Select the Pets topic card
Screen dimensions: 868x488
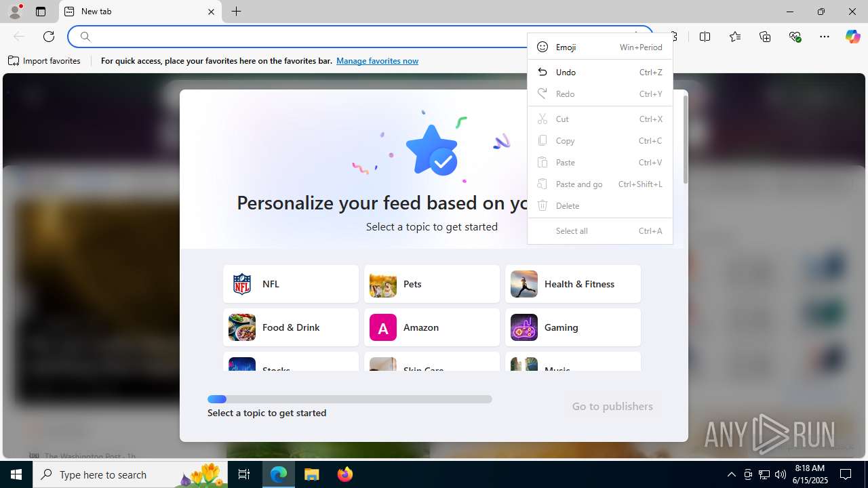(432, 284)
